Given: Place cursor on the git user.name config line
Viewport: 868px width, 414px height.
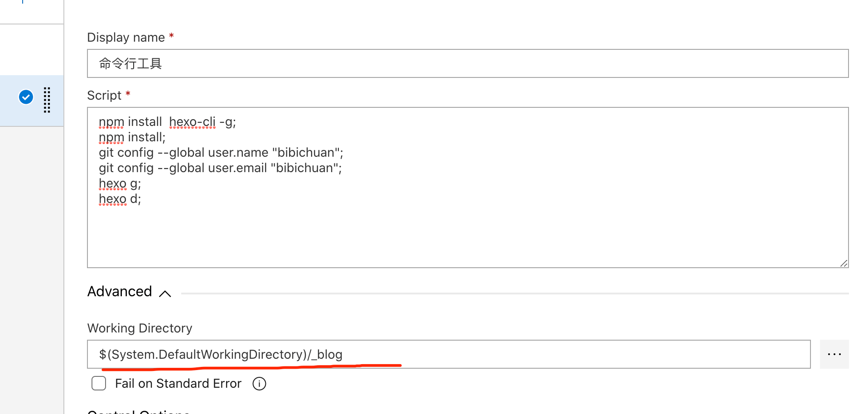Looking at the screenshot, I should 221,153.
